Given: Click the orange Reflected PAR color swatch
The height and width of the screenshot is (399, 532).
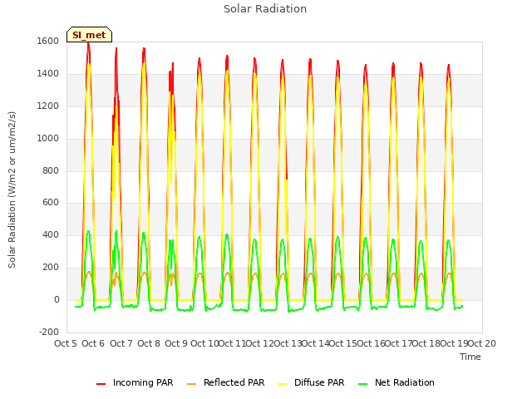Looking at the screenshot, I should (x=191, y=384).
